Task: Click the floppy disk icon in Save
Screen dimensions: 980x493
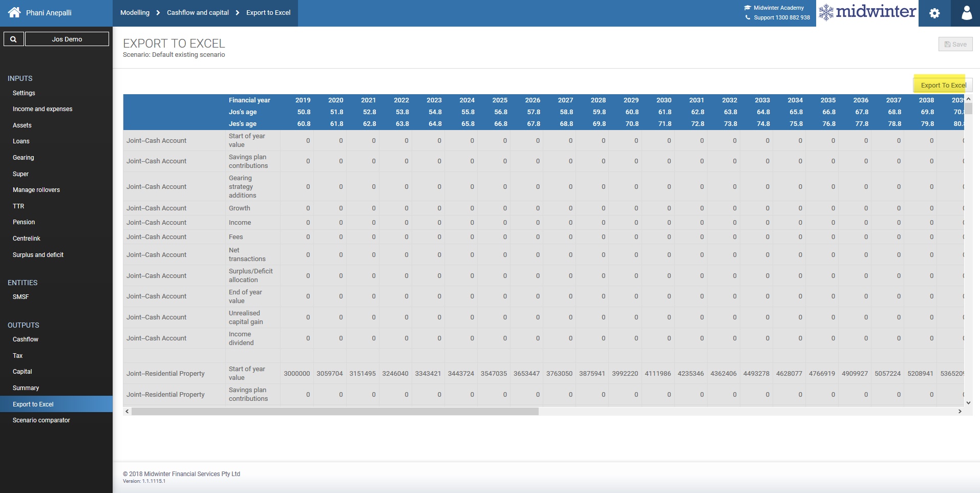Action: [x=947, y=45]
